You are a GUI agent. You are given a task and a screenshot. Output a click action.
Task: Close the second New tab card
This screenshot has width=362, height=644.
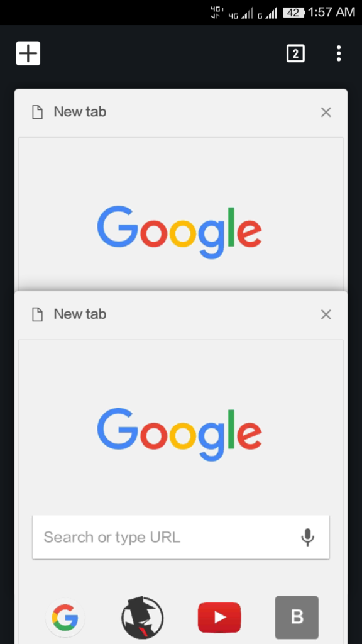326,314
